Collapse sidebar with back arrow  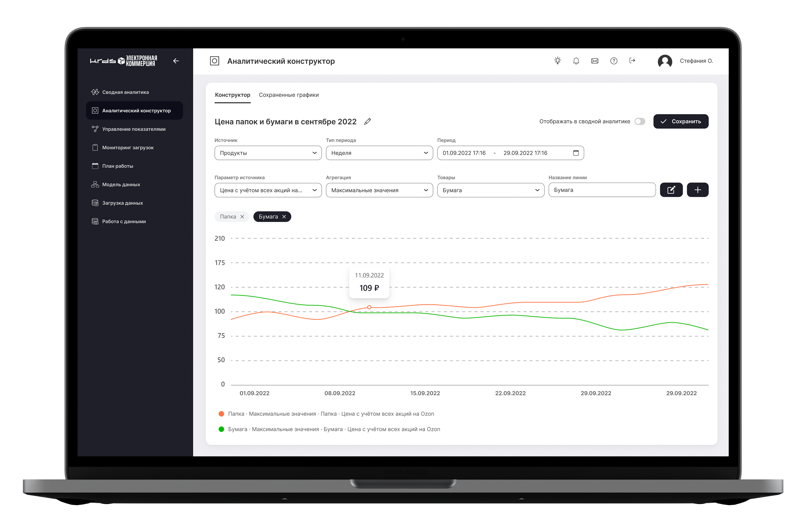click(176, 61)
